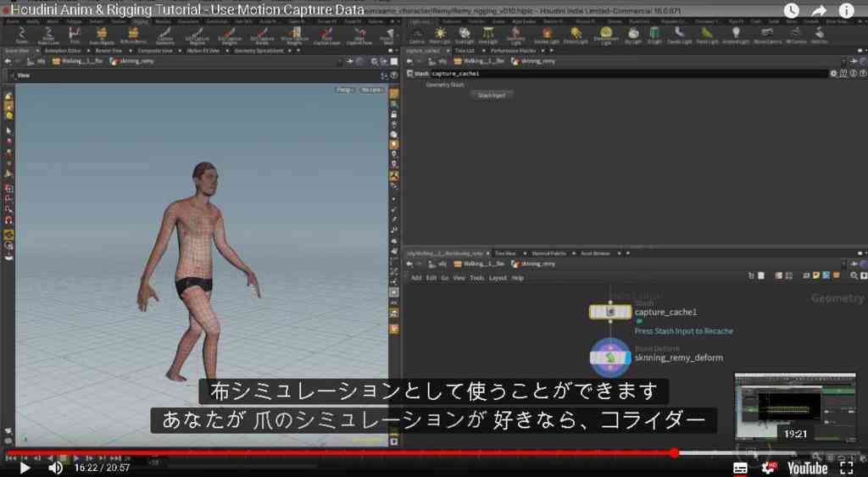Toggle YouTube subtitles button
The image size is (868, 477).
740,469
